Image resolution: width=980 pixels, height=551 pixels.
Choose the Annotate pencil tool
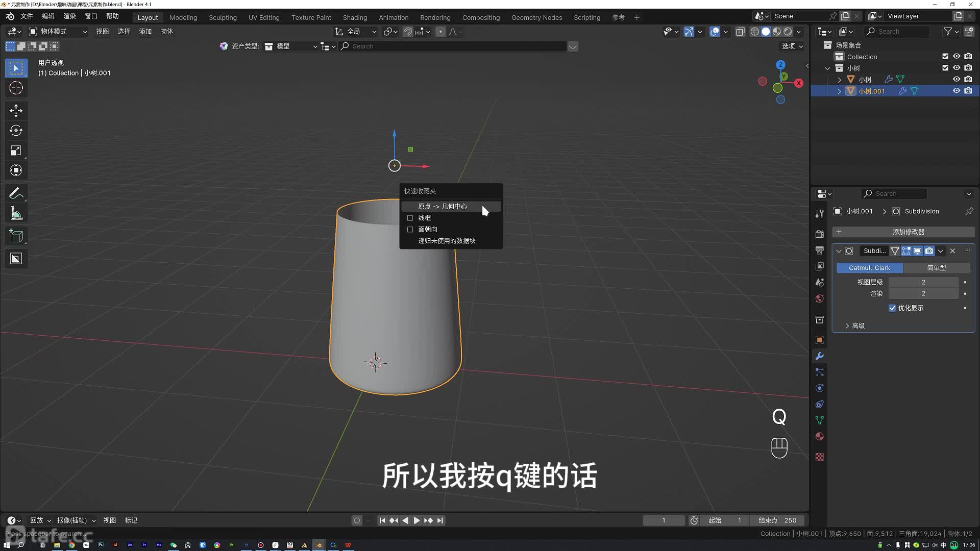[16, 193]
